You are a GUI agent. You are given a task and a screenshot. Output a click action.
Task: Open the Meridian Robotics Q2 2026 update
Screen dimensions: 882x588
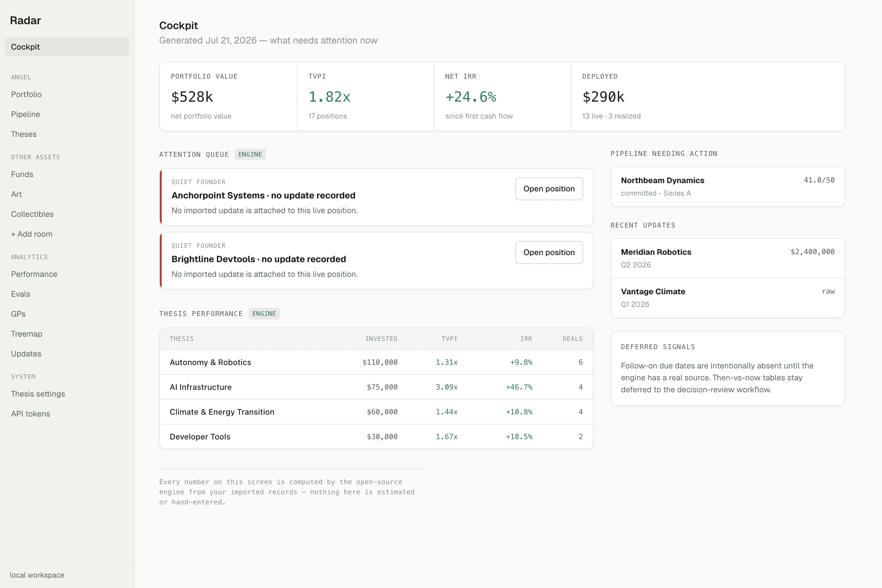coord(728,258)
